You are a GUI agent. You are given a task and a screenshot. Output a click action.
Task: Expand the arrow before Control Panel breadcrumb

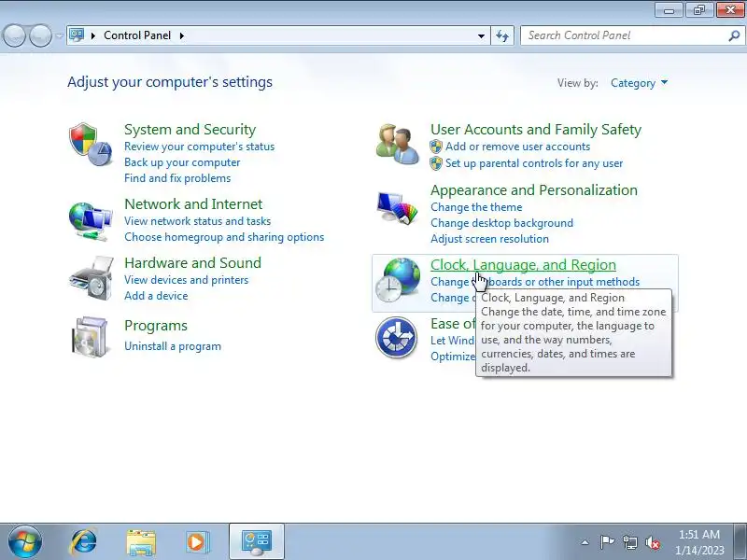[x=93, y=35]
